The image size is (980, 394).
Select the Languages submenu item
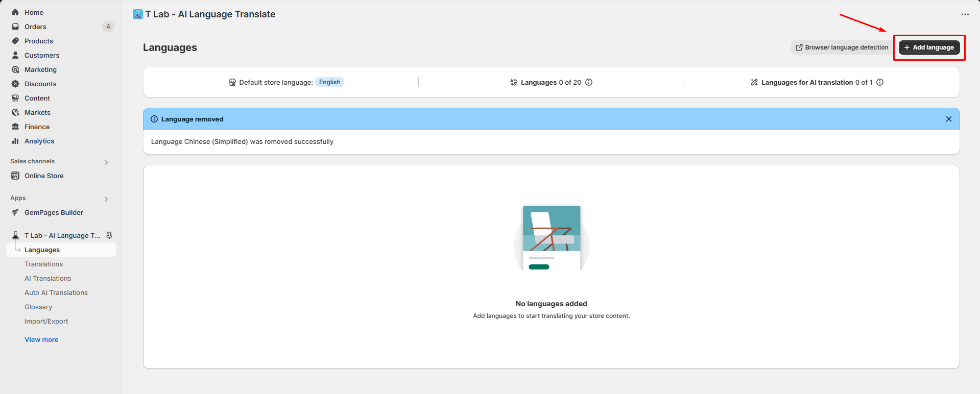point(61,250)
